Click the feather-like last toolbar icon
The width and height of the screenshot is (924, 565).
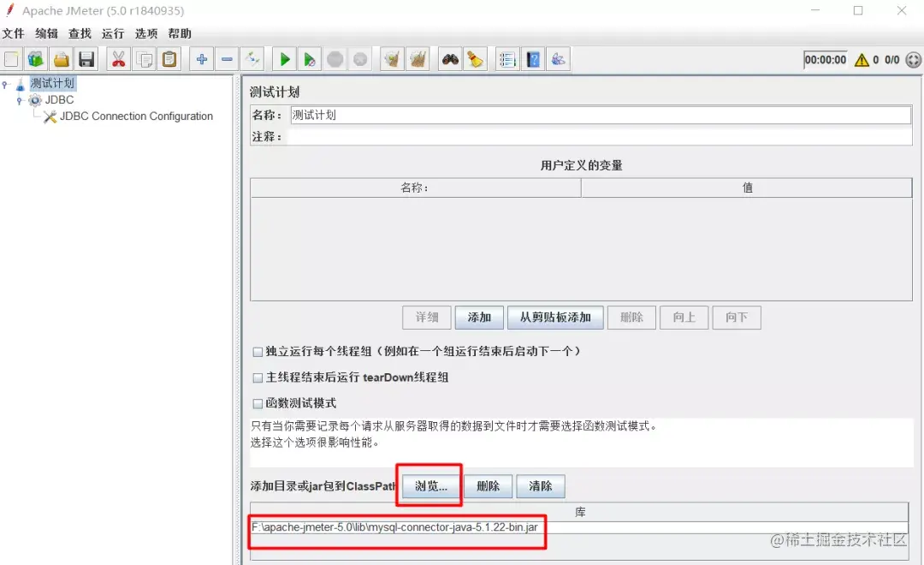click(x=558, y=59)
